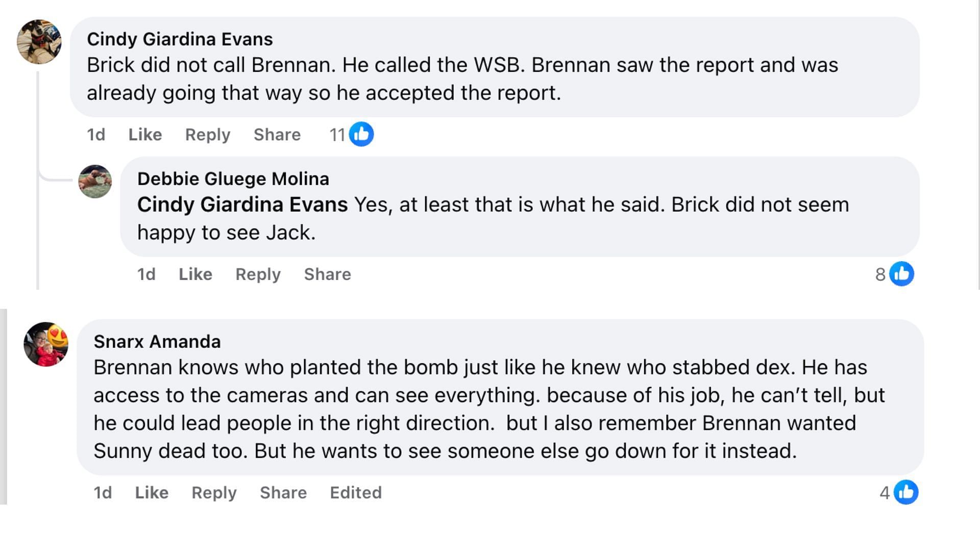Open Debbie Gluege Molina's profile picture

(x=95, y=182)
